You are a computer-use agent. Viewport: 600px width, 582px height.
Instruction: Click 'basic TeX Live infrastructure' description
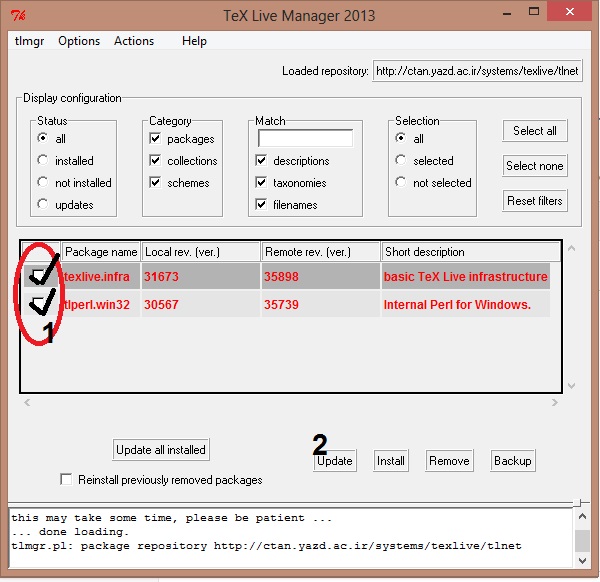(x=466, y=276)
